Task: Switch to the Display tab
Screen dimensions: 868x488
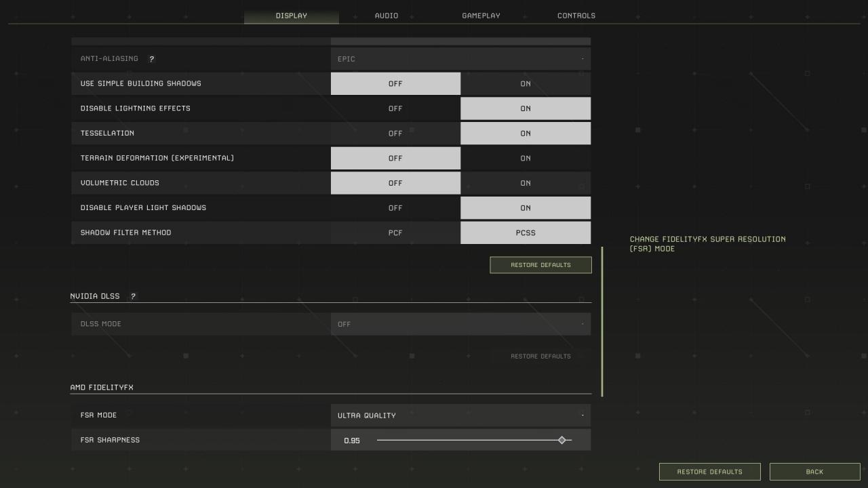Action: [x=292, y=15]
